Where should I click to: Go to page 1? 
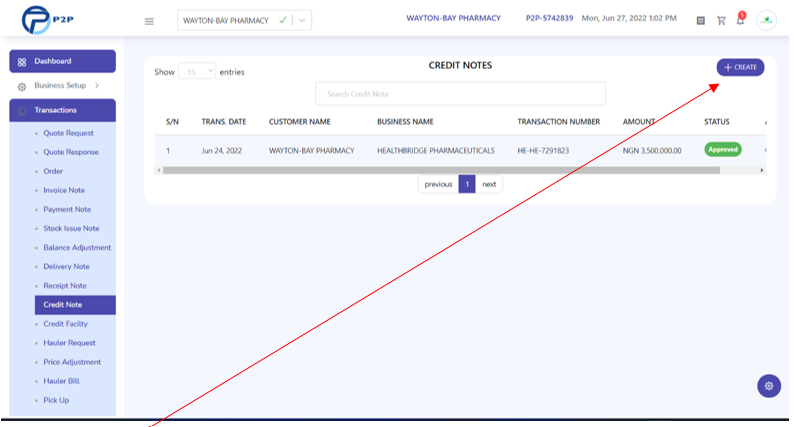467,184
